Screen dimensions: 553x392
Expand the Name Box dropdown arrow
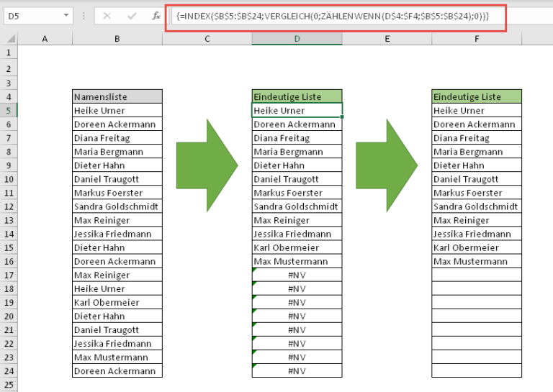tap(67, 15)
